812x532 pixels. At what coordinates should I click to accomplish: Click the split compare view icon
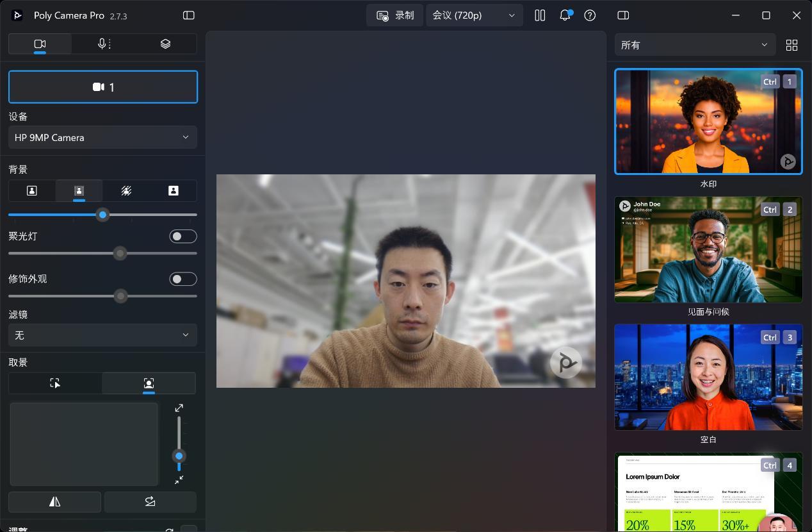tap(540, 15)
